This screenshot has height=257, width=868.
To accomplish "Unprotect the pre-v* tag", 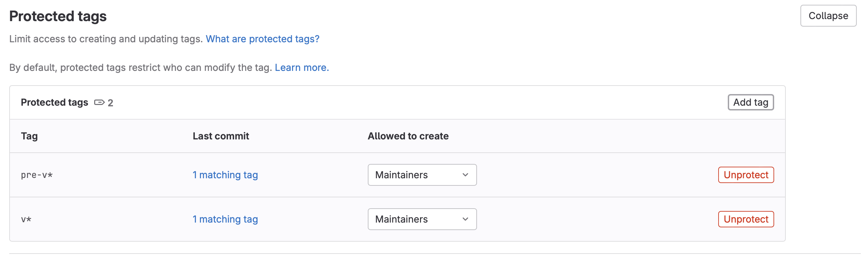I will click(x=746, y=175).
